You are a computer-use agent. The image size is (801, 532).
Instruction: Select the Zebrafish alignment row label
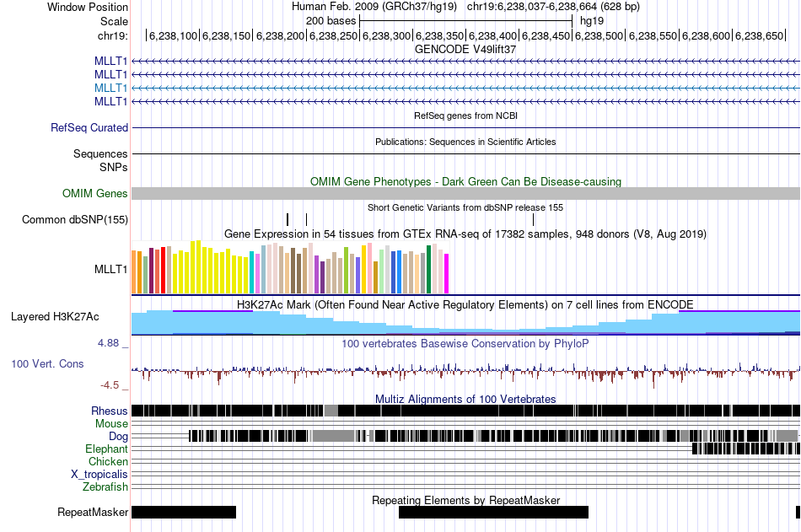pyautogui.click(x=105, y=487)
